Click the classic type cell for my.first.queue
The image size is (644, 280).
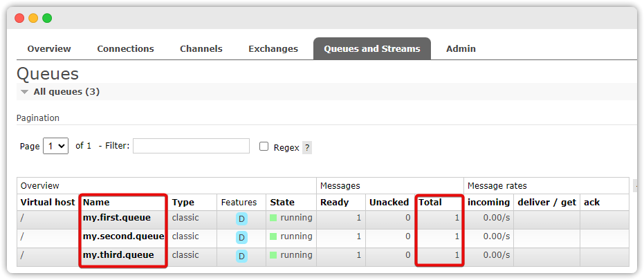point(185,218)
